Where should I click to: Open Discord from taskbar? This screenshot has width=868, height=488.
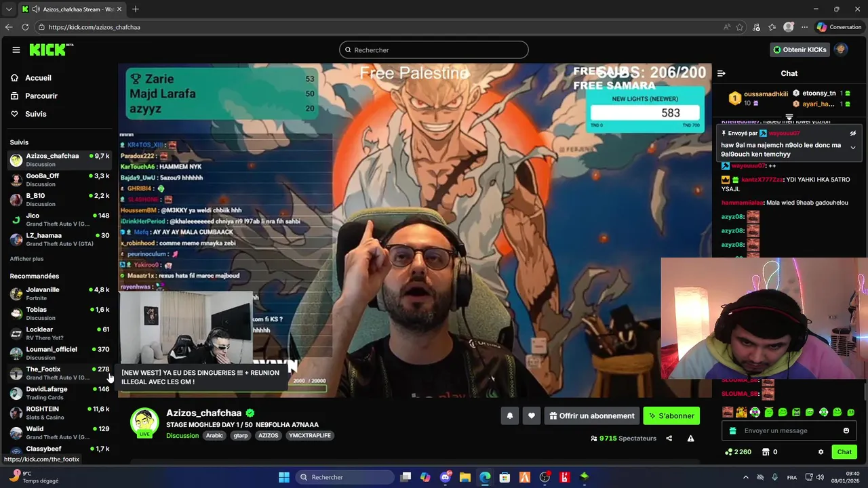point(446,477)
